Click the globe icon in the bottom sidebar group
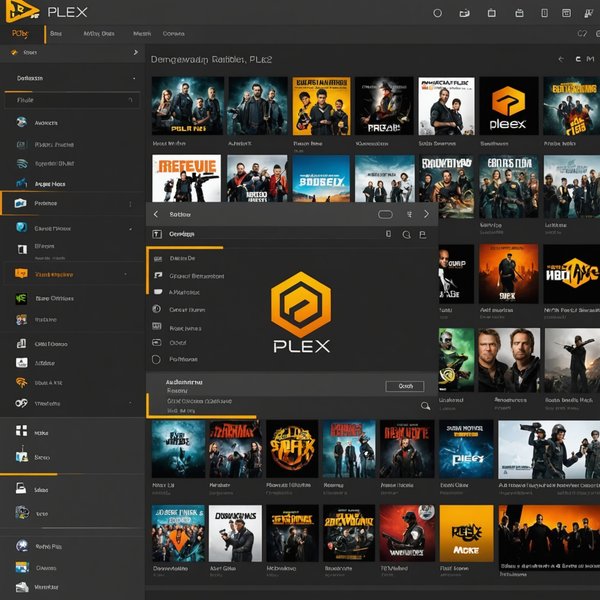600x600 pixels. point(22,545)
